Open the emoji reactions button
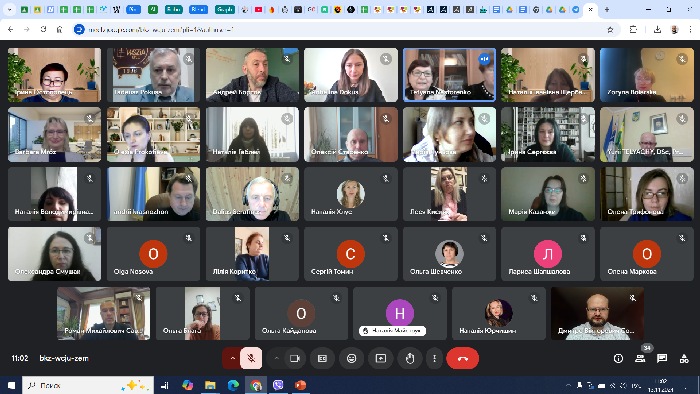The height and width of the screenshot is (394, 700). pyautogui.click(x=352, y=358)
